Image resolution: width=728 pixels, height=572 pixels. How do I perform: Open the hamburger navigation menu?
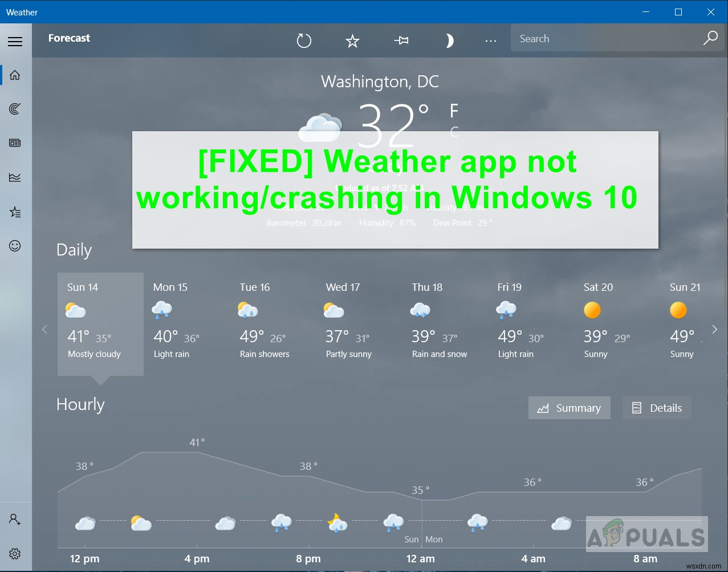coord(15,42)
